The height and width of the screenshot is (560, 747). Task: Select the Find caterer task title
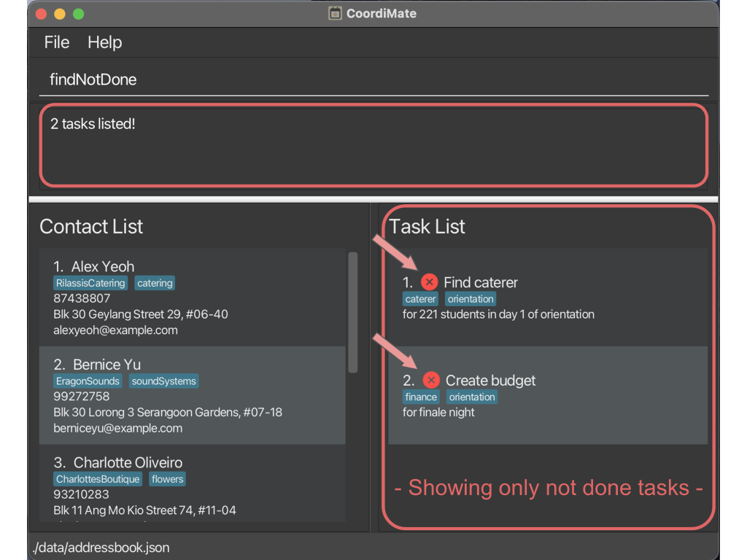pyautogui.click(x=480, y=282)
